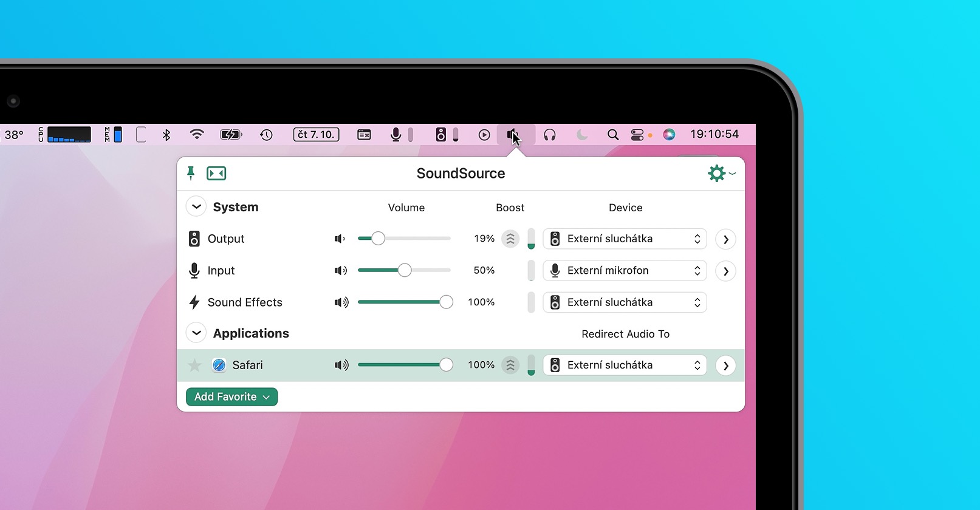
Task: Adjust the Safari volume slider
Action: click(x=405, y=365)
